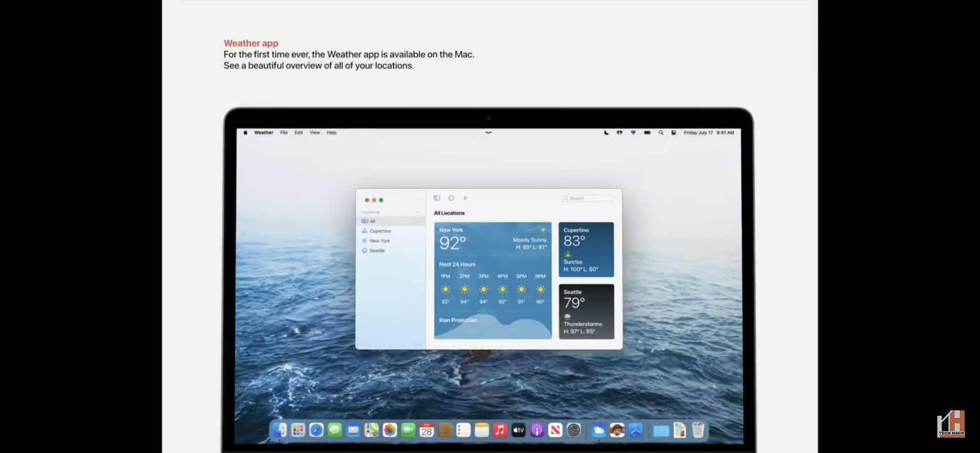
Task: Open Finder from the Dock
Action: tap(279, 431)
